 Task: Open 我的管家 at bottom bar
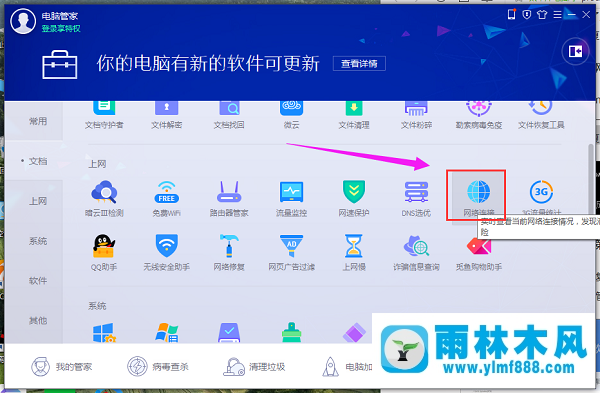[x=62, y=367]
